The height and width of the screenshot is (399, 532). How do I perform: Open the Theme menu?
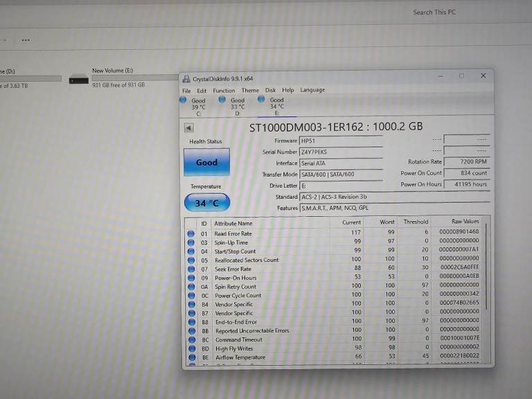(x=250, y=90)
